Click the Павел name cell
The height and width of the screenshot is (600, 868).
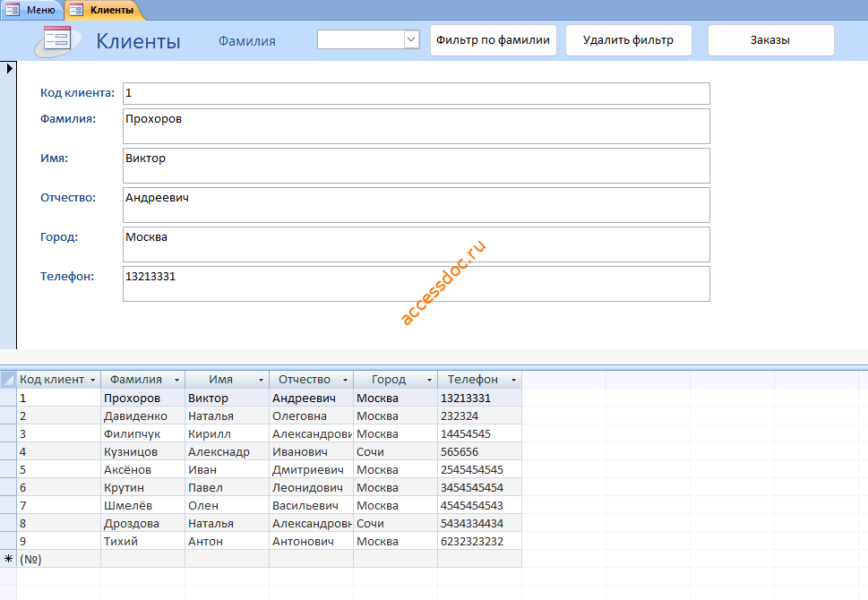pyautogui.click(x=227, y=487)
